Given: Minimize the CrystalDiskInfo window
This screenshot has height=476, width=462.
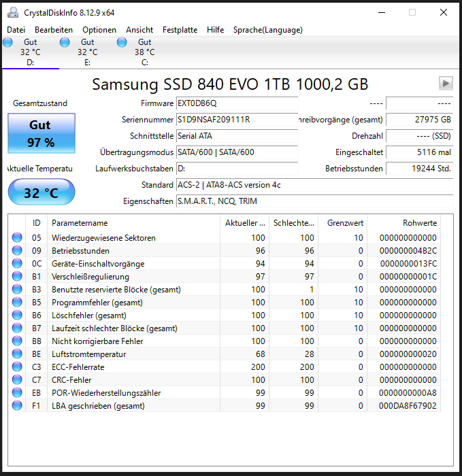Looking at the screenshot, I should tap(382, 12).
